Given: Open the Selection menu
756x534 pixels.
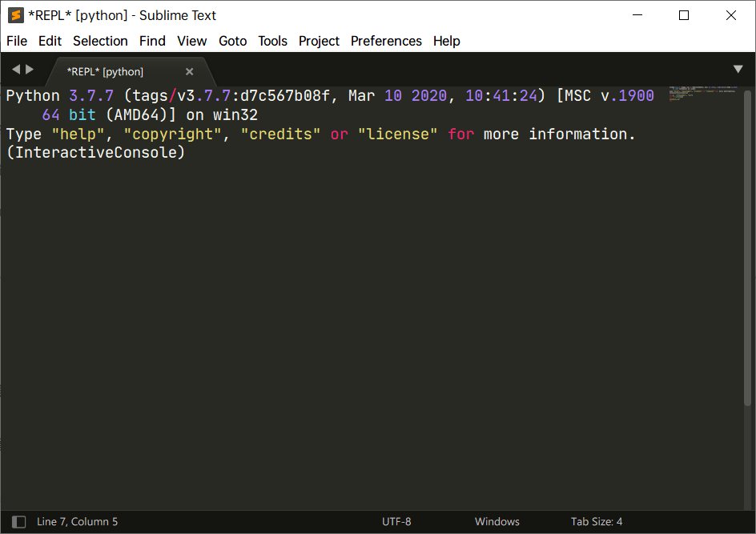Looking at the screenshot, I should tap(100, 41).
